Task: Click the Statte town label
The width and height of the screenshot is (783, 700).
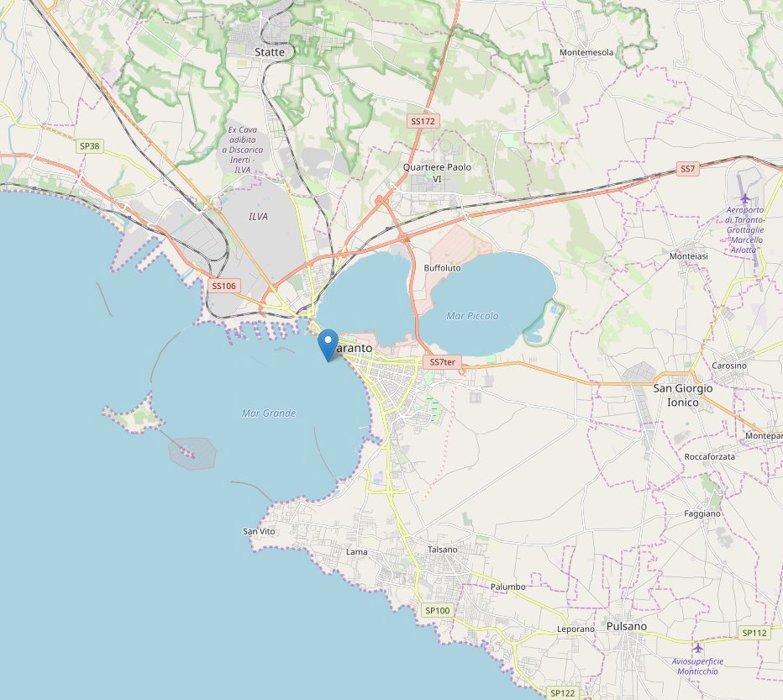Action: pos(270,52)
